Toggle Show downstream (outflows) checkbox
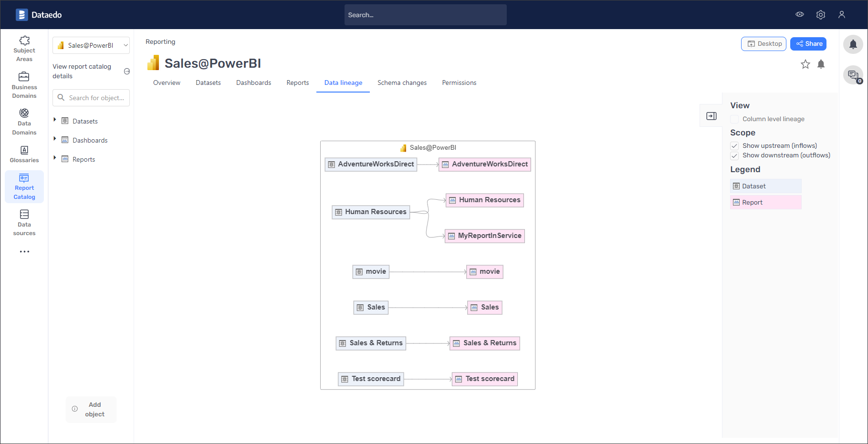The height and width of the screenshot is (444, 868). point(734,155)
